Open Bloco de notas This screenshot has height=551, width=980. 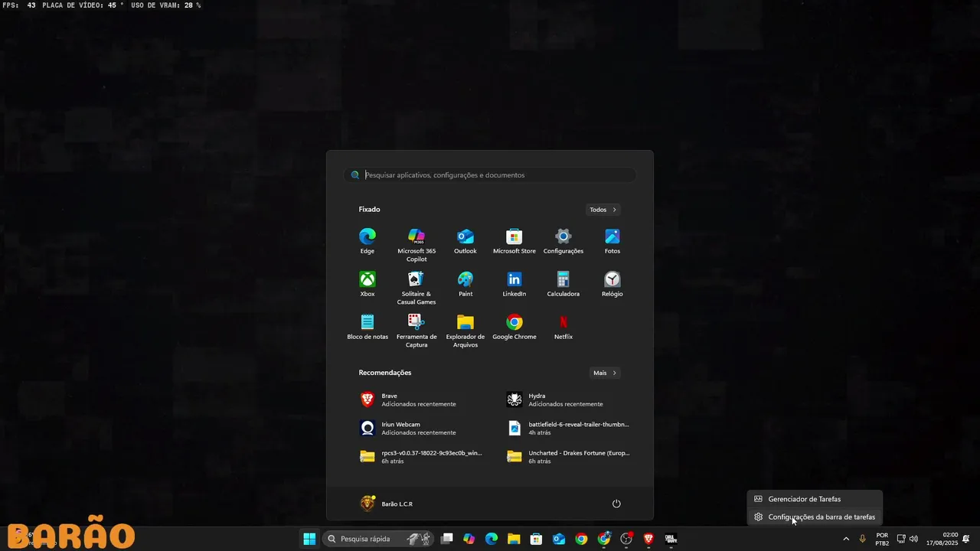click(367, 327)
